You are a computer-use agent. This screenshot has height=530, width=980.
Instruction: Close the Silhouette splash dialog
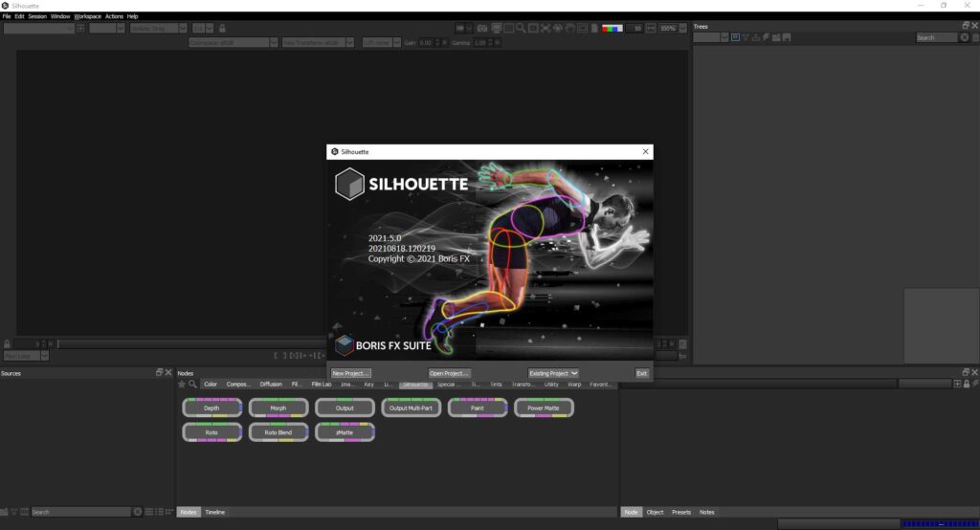coord(646,152)
